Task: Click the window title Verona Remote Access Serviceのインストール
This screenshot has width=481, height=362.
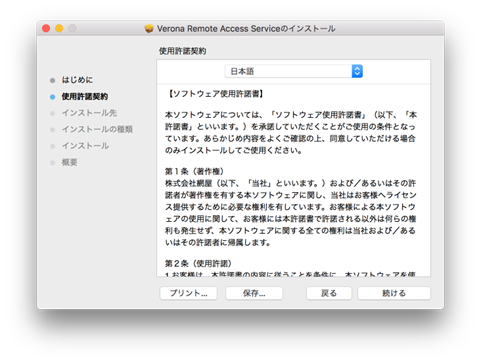Action: click(246, 29)
